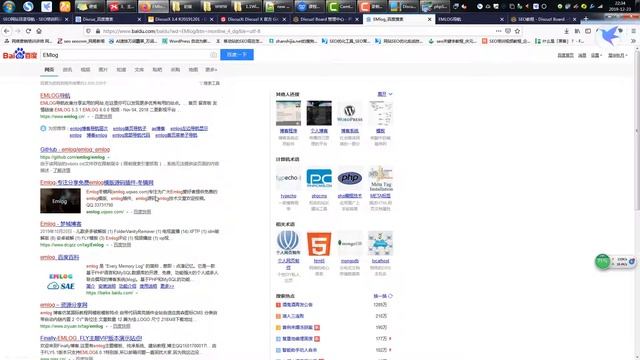The width and height of the screenshot is (640, 360).
Task: Expand the dropdown in related panel header
Action: [x=384, y=94]
